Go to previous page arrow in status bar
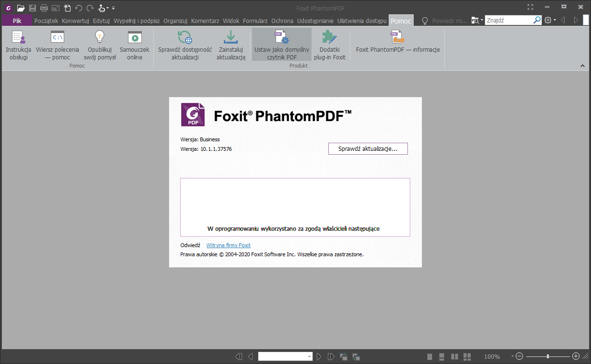The image size is (591, 364). pos(250,356)
